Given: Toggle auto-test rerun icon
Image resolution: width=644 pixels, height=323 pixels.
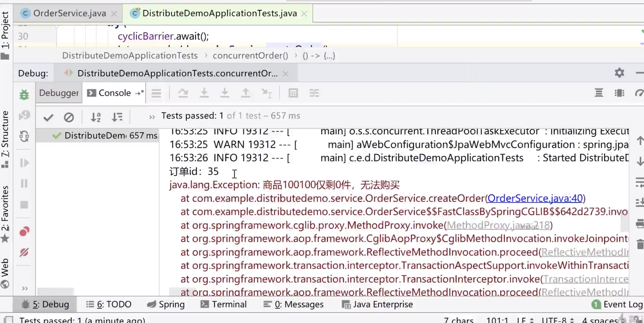Looking at the screenshot, I should click(24, 136).
